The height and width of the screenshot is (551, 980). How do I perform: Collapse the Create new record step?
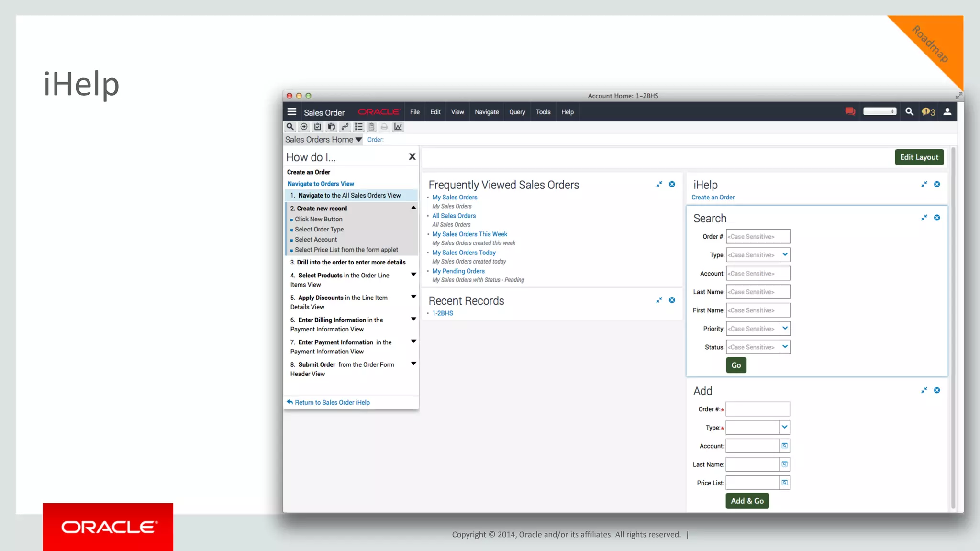pyautogui.click(x=413, y=208)
